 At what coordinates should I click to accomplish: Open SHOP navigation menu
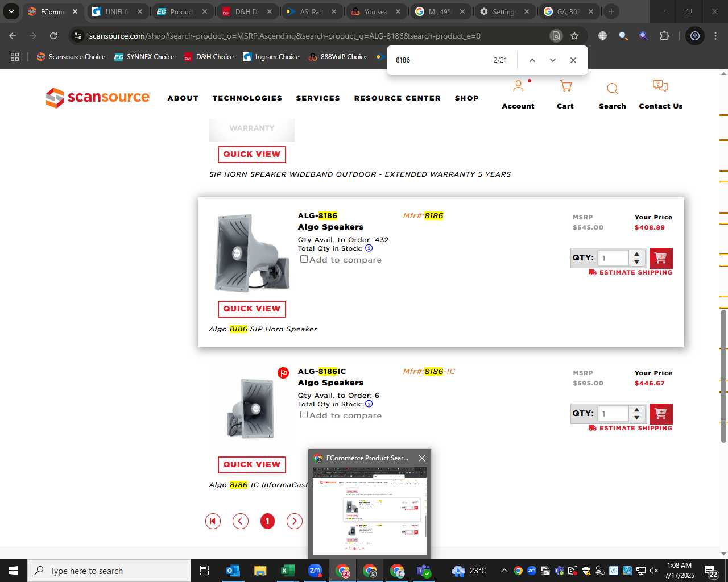click(x=466, y=98)
